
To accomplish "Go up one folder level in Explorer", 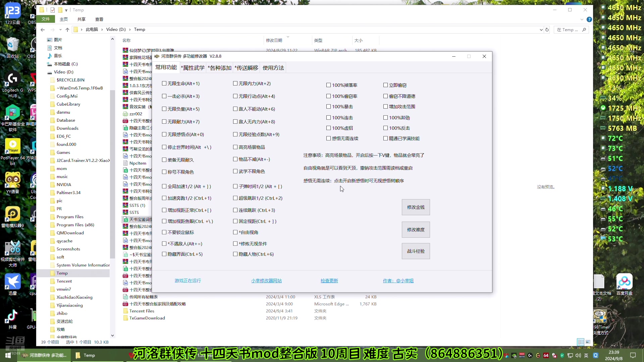I will [67, 29].
